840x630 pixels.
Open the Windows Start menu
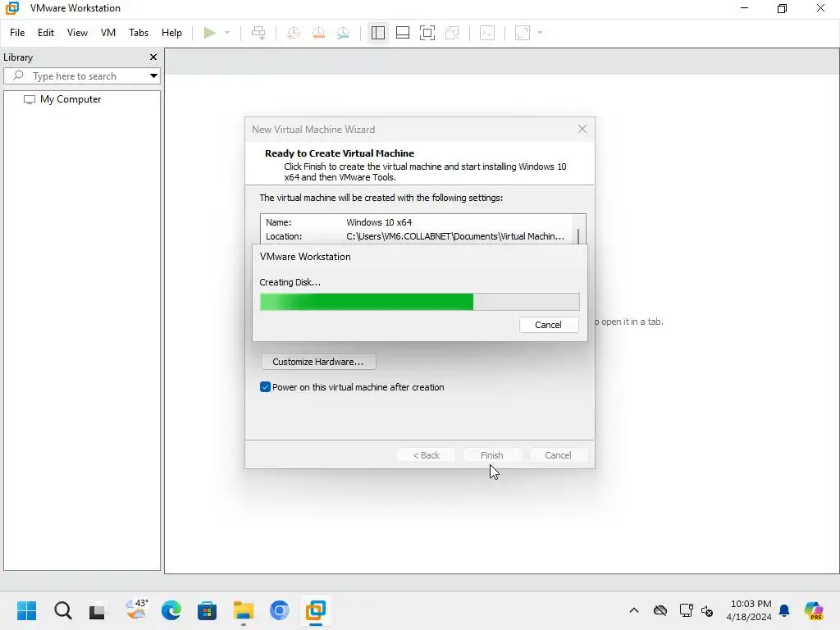pyautogui.click(x=26, y=610)
